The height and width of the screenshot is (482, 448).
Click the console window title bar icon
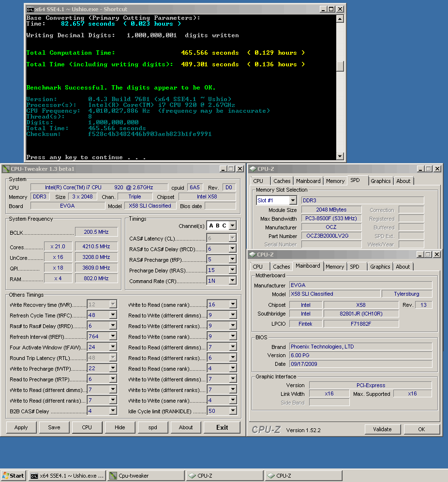[30, 9]
